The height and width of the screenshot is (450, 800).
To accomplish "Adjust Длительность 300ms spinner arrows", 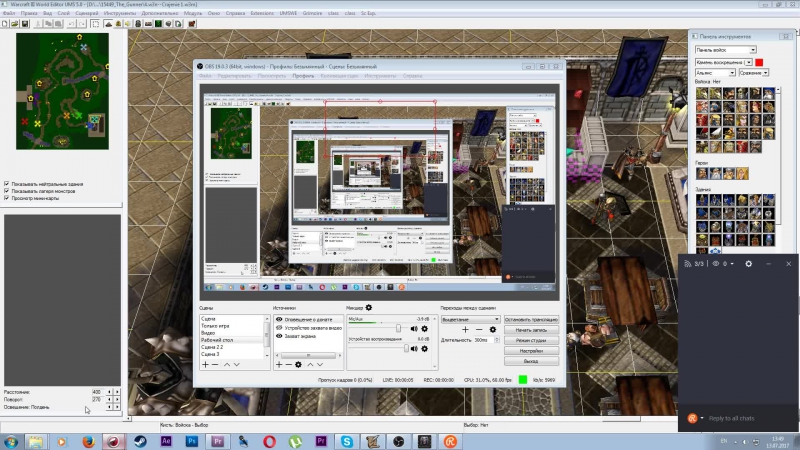I will tap(497, 340).
